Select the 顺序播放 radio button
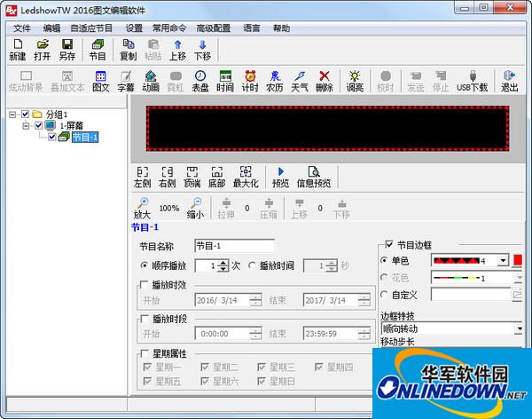This screenshot has width=532, height=419. [x=145, y=265]
